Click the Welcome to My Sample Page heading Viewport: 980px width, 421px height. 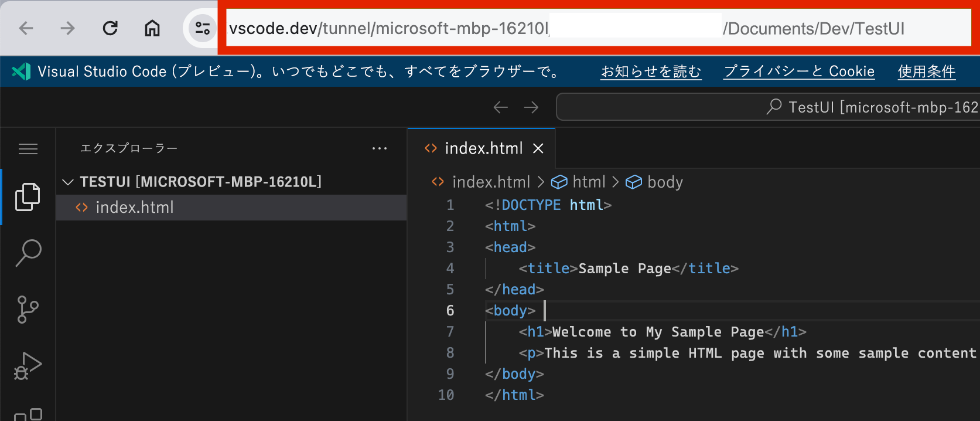658,332
